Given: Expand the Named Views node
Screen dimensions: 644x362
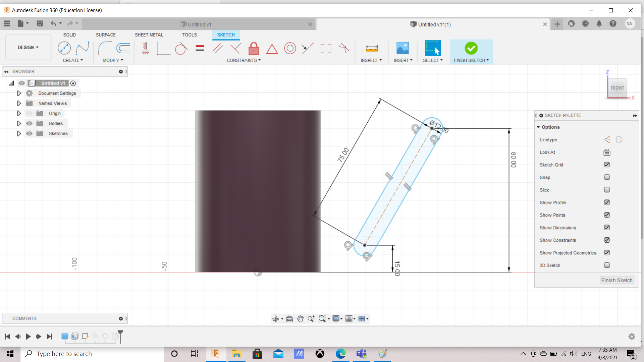Looking at the screenshot, I should (19, 103).
